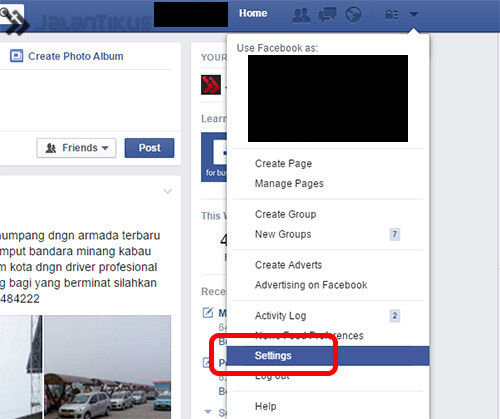Select Create Page from the menu
Image resolution: width=500 pixels, height=419 pixels.
pos(283,164)
